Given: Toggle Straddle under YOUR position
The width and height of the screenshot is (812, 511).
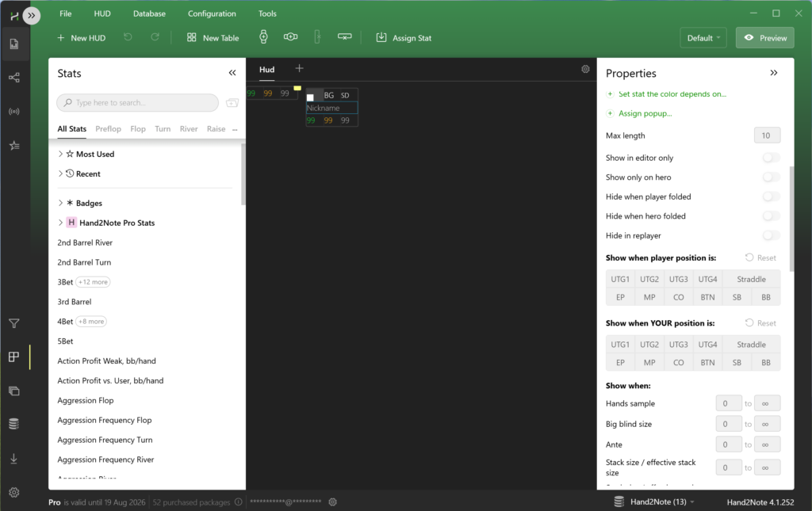Looking at the screenshot, I should 752,345.
